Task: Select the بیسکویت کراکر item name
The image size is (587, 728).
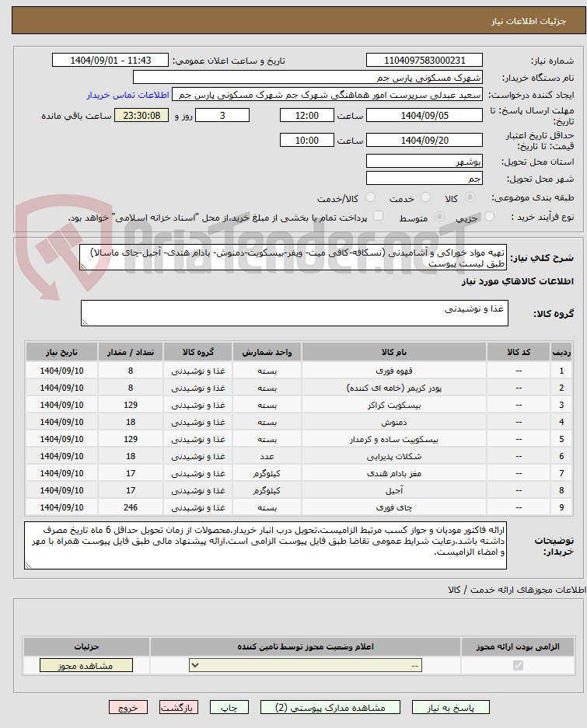Action: coord(394,406)
